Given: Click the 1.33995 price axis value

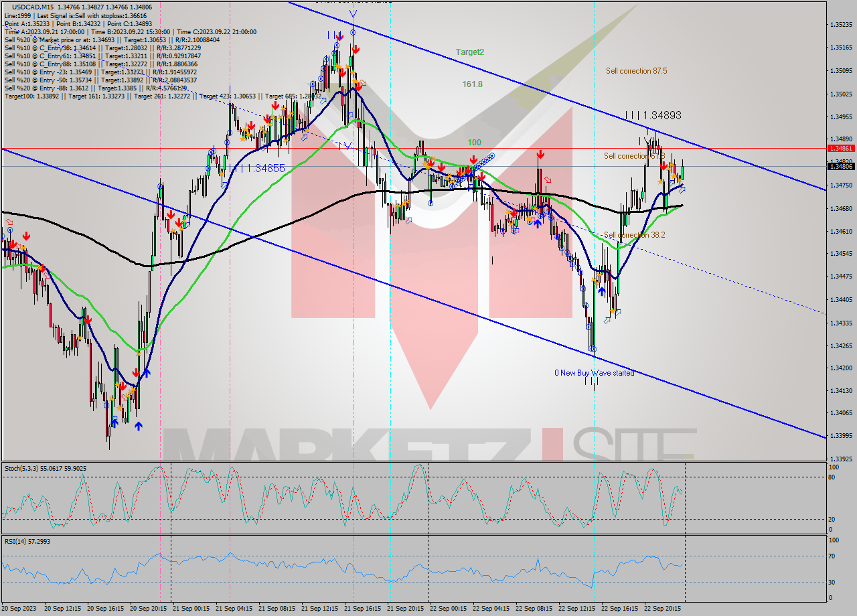Looking at the screenshot, I should coord(841,436).
